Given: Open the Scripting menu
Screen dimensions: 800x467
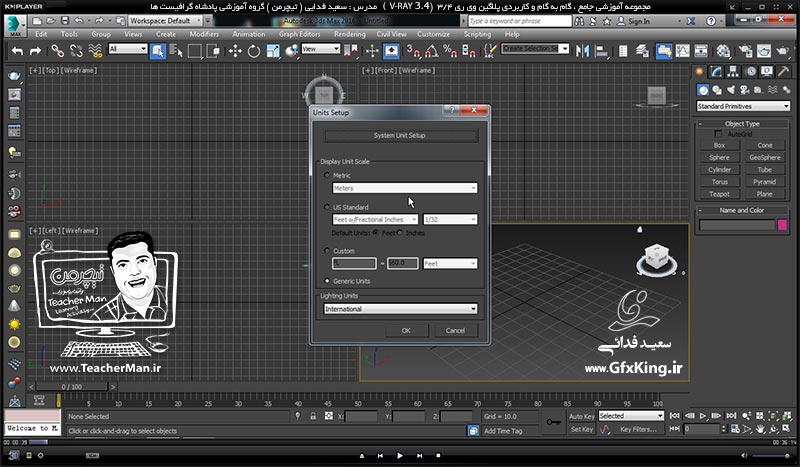Looking at the screenshot, I should pos(477,34).
